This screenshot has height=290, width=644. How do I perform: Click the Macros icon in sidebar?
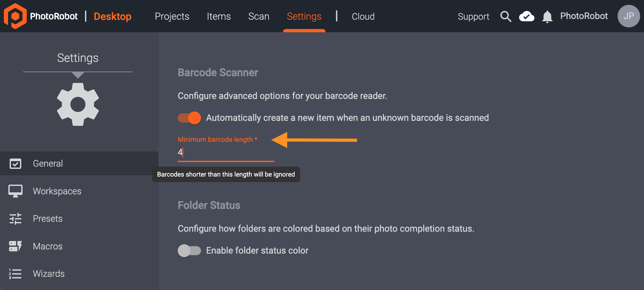[15, 246]
